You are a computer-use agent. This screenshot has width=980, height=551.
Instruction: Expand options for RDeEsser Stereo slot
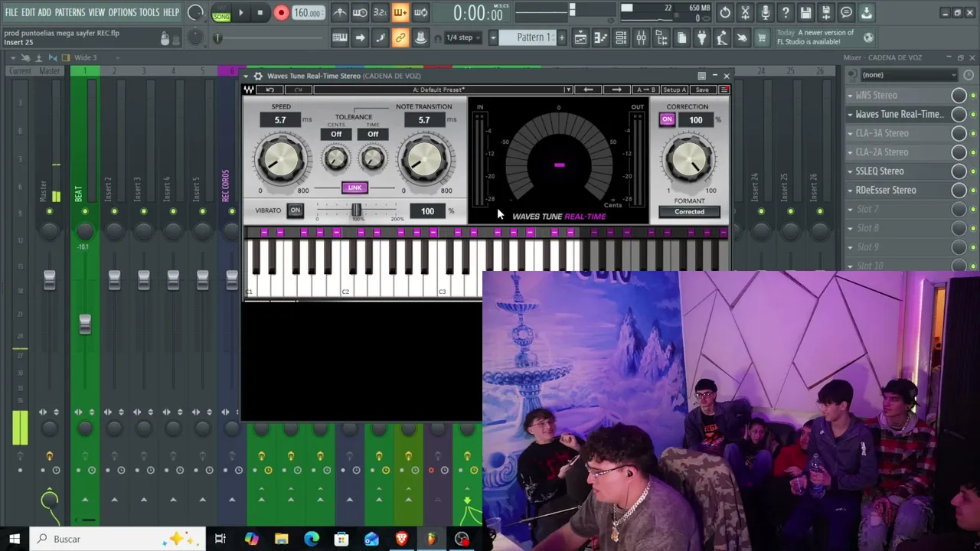(x=850, y=191)
